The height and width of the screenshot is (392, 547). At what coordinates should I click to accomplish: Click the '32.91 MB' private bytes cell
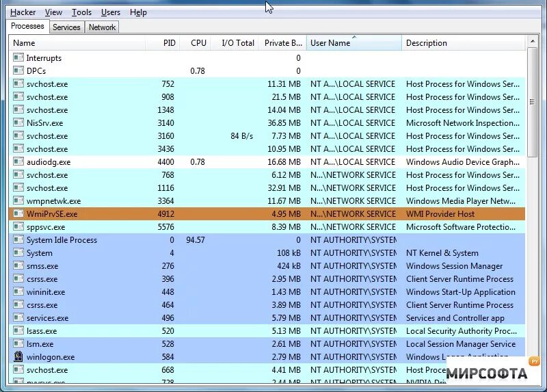[284, 188]
